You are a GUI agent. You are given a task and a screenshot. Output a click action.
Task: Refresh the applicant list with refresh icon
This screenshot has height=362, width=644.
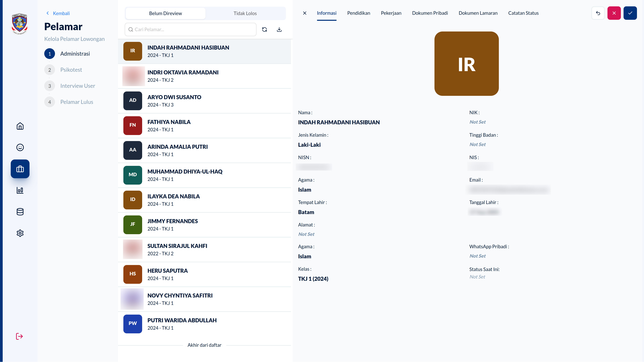(x=264, y=29)
